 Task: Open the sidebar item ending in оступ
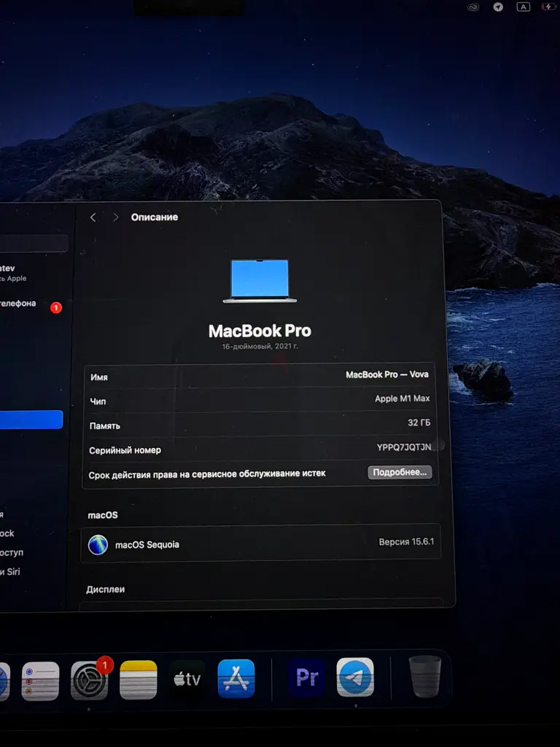[x=12, y=553]
